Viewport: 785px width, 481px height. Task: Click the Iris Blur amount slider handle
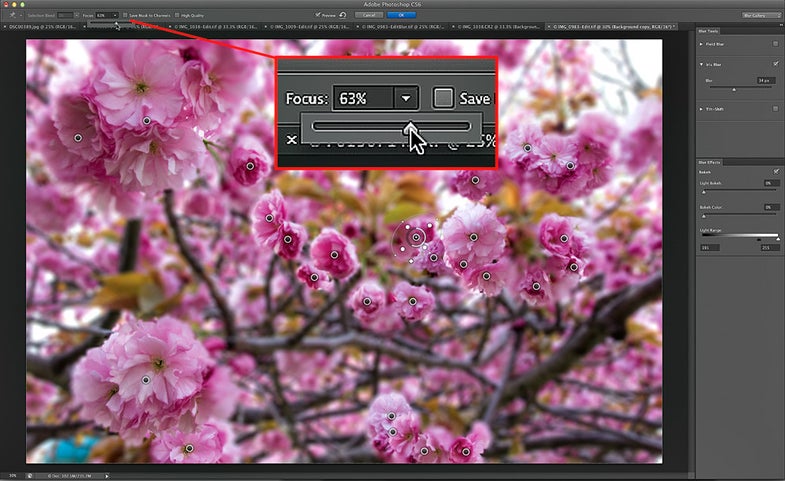point(734,89)
